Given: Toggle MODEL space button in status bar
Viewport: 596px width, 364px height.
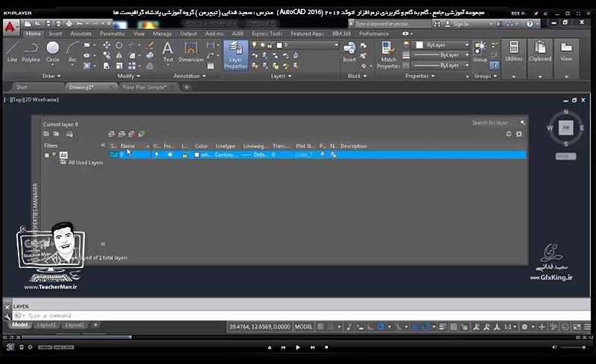Looking at the screenshot, I should (304, 327).
